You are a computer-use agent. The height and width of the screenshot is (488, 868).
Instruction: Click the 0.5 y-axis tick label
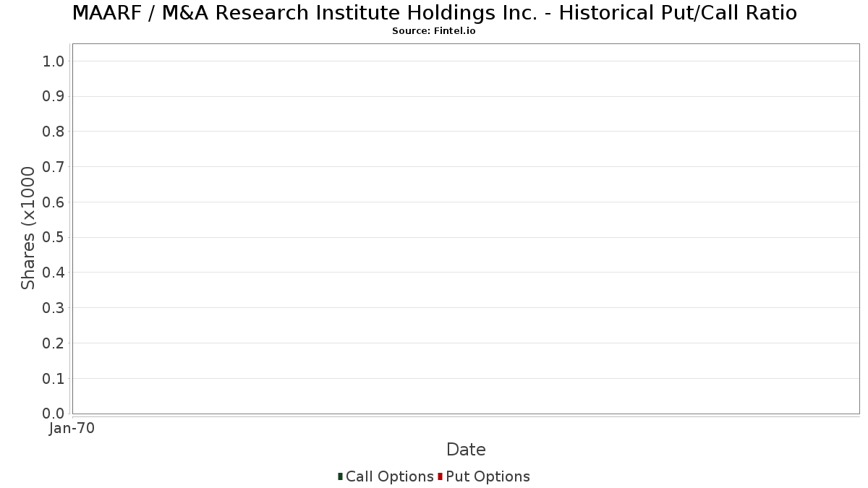tap(54, 237)
